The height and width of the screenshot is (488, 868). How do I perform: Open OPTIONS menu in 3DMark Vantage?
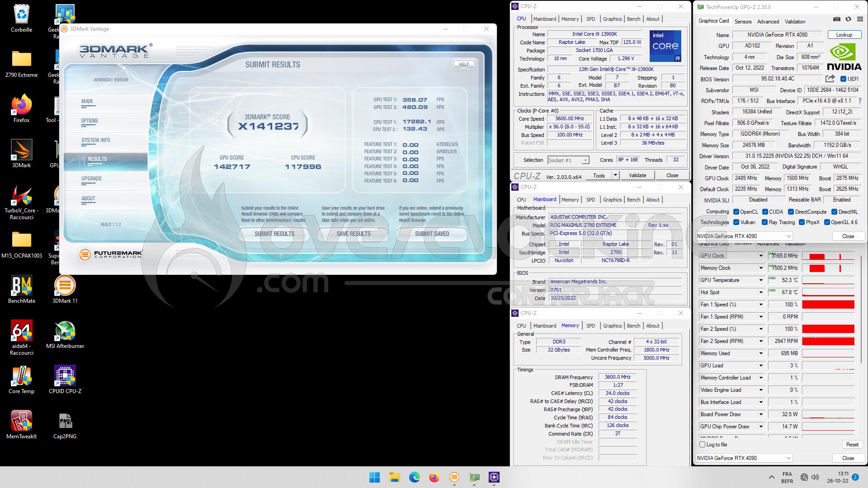click(90, 121)
